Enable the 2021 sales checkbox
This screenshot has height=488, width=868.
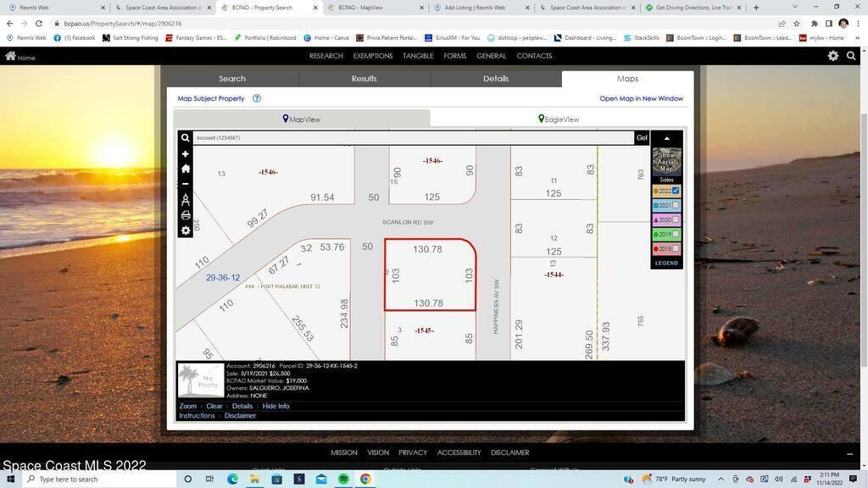[676, 205]
